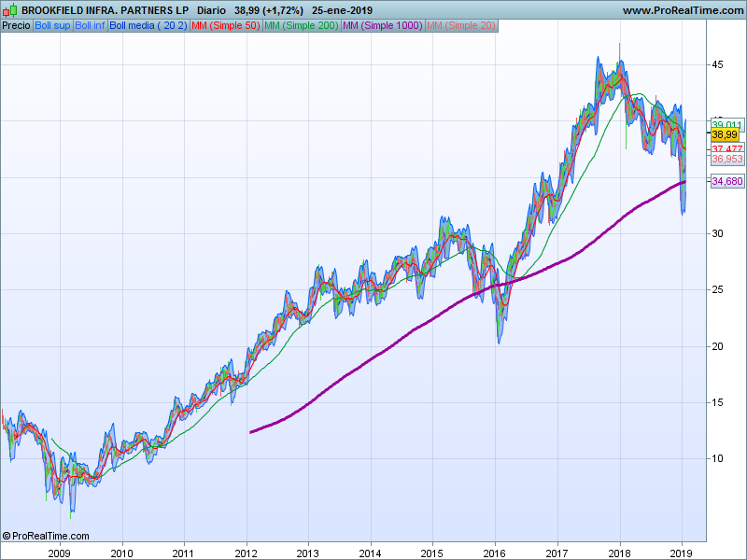This screenshot has height=560, width=747.
Task: Click the 15 level on the price axis
Action: [717, 402]
